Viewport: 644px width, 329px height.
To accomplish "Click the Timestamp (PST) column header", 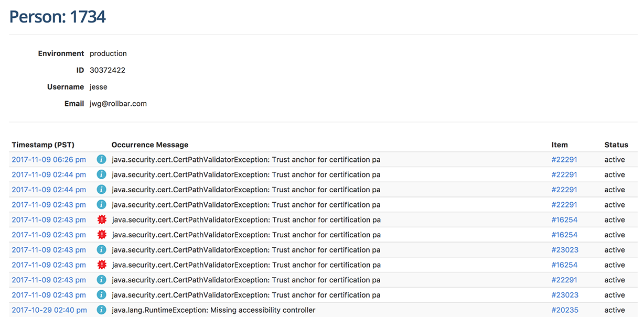I will click(x=43, y=145).
